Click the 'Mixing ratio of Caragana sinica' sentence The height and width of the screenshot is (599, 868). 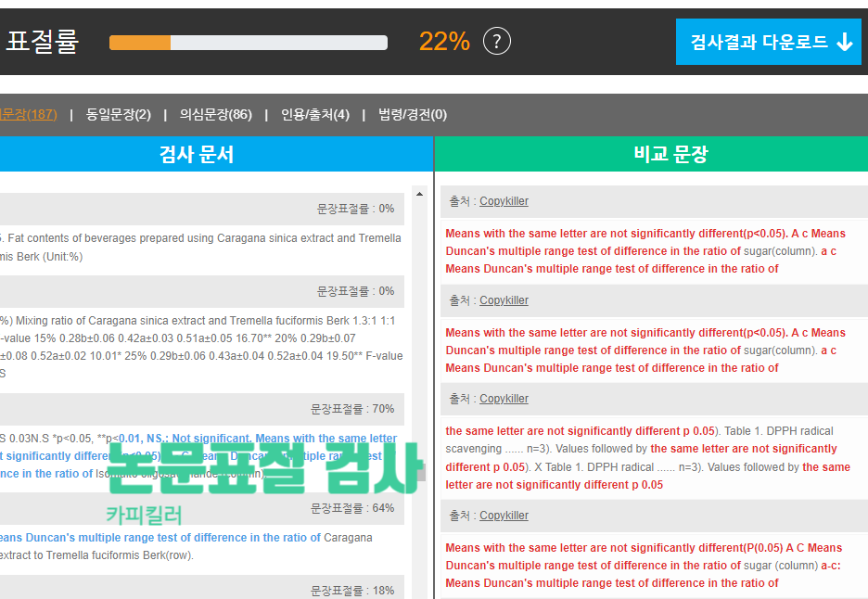201,347
